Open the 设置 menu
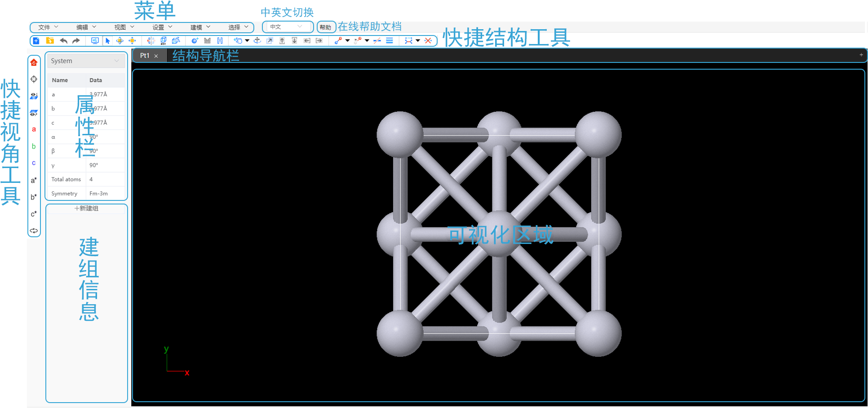The width and height of the screenshot is (868, 408). pyautogui.click(x=162, y=27)
